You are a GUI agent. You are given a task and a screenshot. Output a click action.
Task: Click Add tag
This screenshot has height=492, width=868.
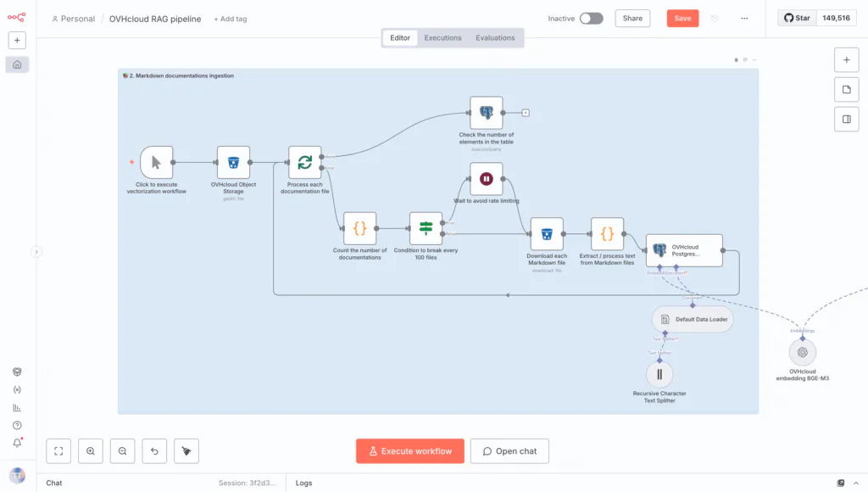point(231,19)
